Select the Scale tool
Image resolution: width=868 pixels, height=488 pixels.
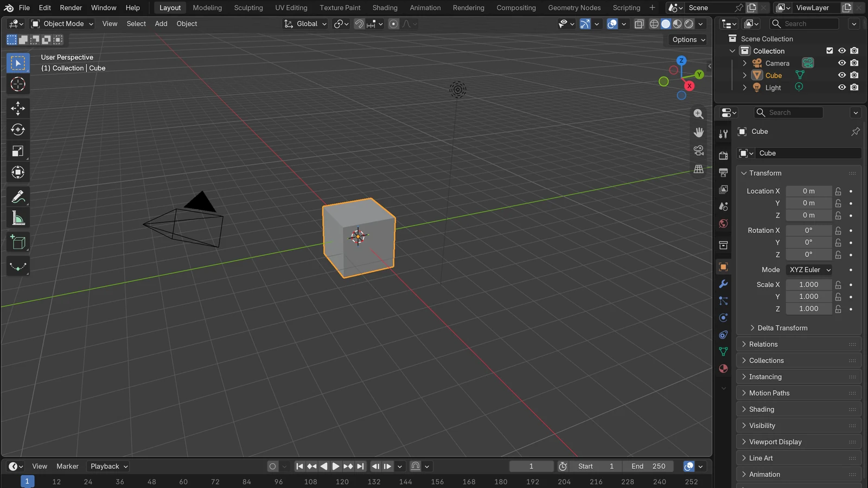(x=18, y=151)
